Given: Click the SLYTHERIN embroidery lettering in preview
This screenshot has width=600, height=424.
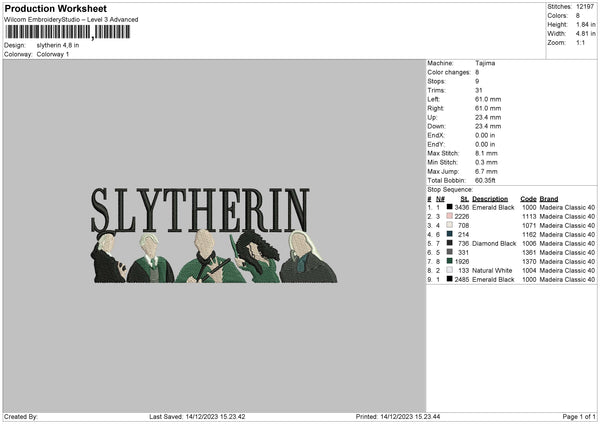Looking at the screenshot, I should pos(200,209).
